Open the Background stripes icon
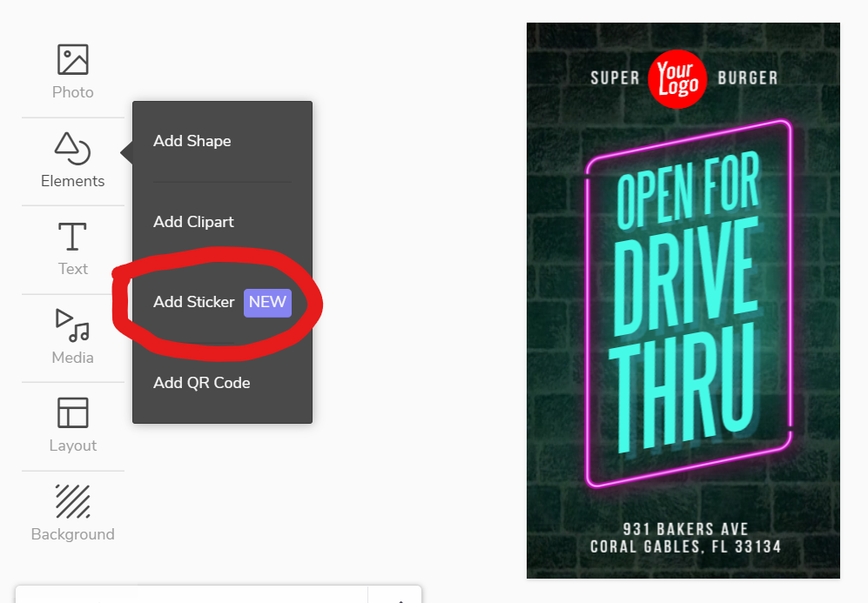Viewport: 868px width, 603px height. [x=72, y=501]
